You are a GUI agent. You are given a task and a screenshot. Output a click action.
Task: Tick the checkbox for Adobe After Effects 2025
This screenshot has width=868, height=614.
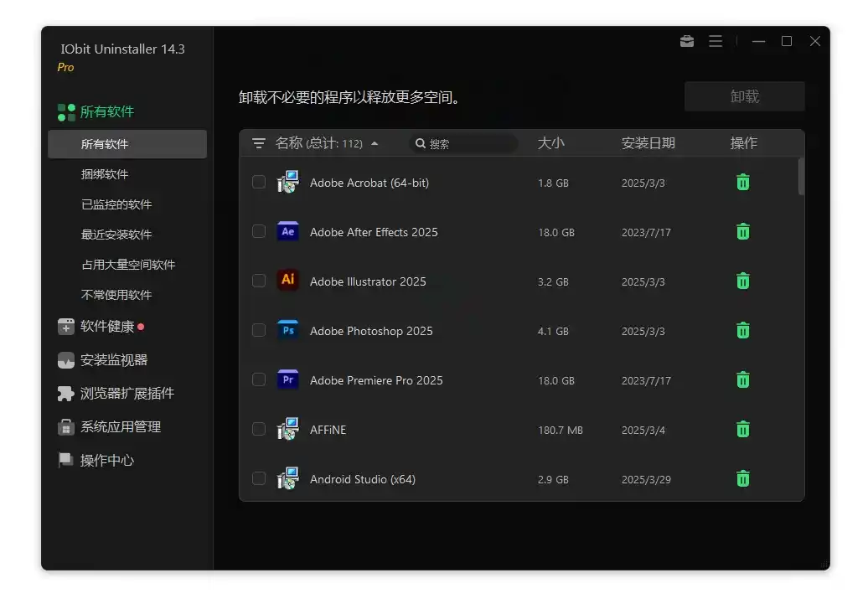[259, 231]
